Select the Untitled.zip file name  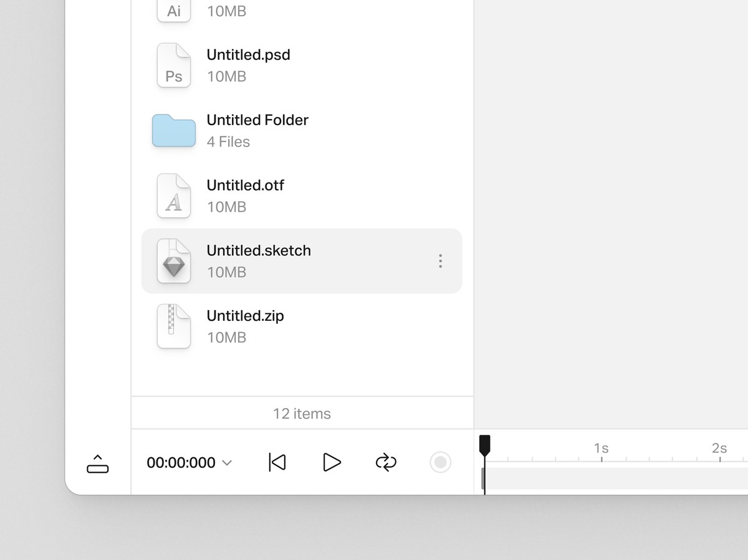click(245, 316)
